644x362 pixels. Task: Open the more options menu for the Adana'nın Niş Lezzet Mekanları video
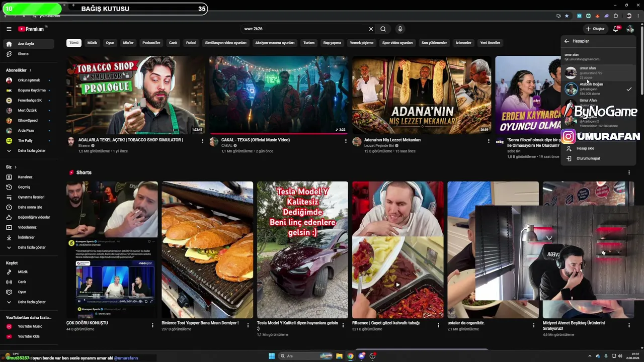coord(489,141)
